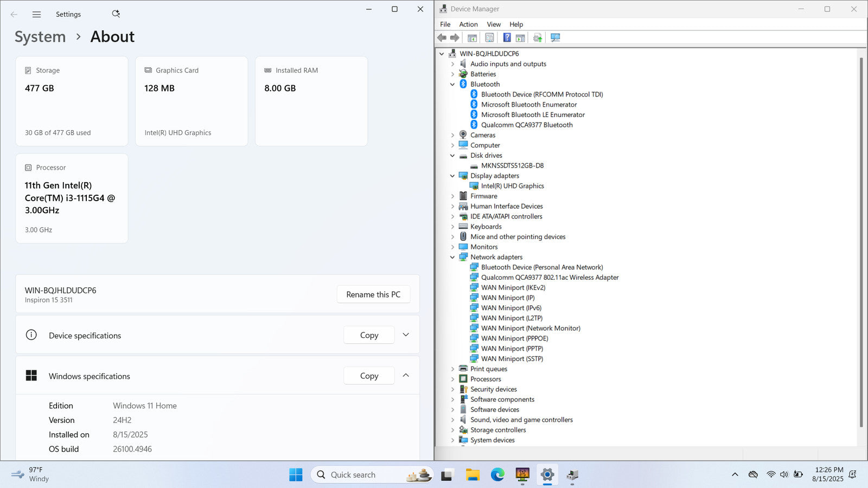Expand Device specifications section chevron
868x488 pixels.
[x=406, y=335]
